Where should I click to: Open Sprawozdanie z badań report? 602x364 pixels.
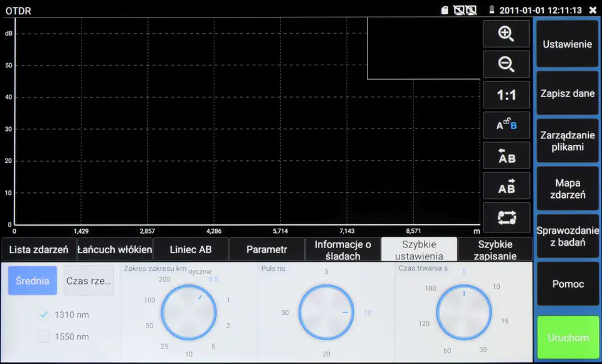(568, 236)
